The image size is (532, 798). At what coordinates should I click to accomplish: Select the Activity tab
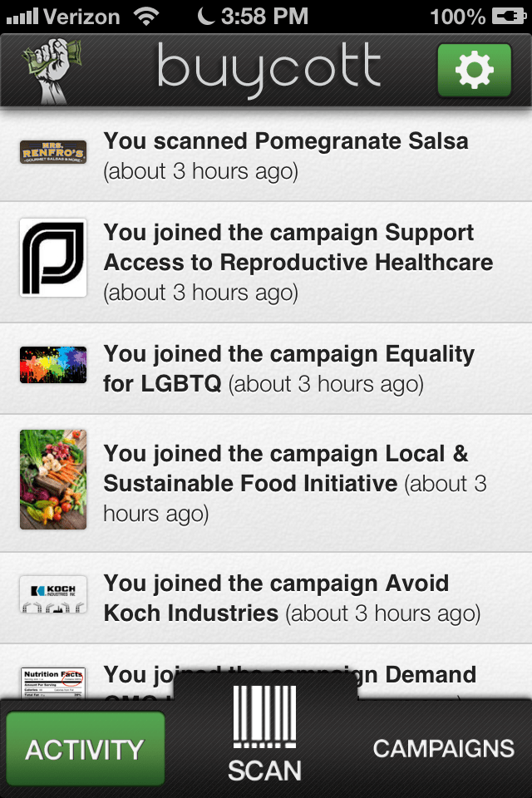[85, 748]
